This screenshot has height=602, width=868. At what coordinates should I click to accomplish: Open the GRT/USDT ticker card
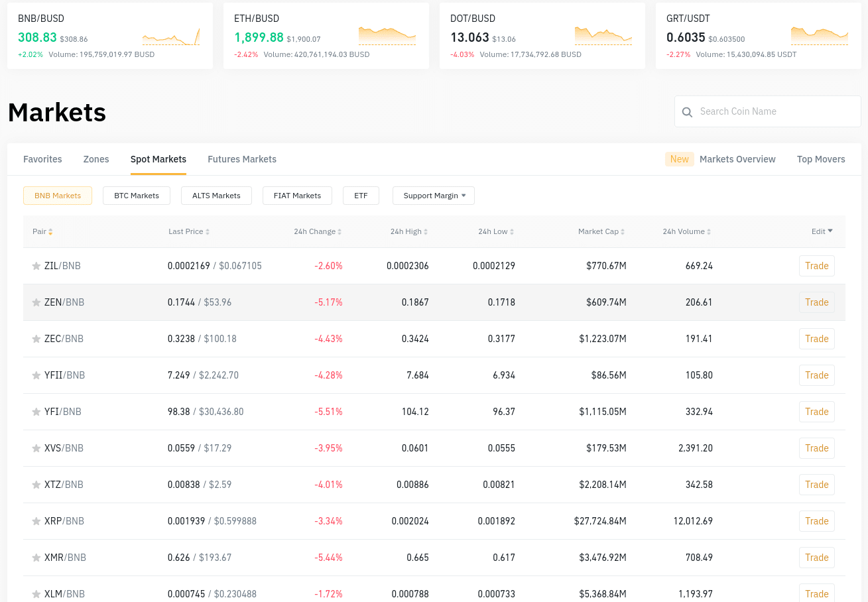coord(759,36)
